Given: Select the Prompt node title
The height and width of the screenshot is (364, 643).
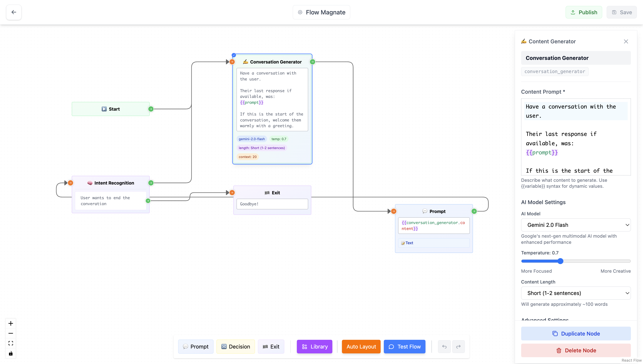Looking at the screenshot, I should [438, 212].
